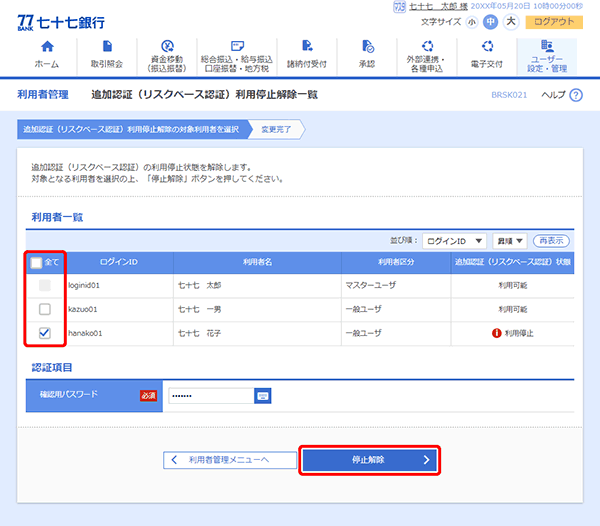The image size is (600, 526).
Task: Click the 停止解除 button
Action: click(369, 460)
